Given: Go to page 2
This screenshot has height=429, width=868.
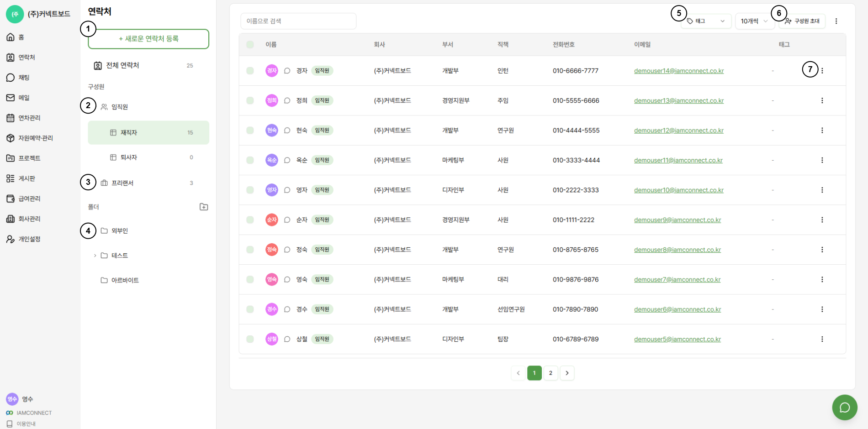Looking at the screenshot, I should click(550, 373).
